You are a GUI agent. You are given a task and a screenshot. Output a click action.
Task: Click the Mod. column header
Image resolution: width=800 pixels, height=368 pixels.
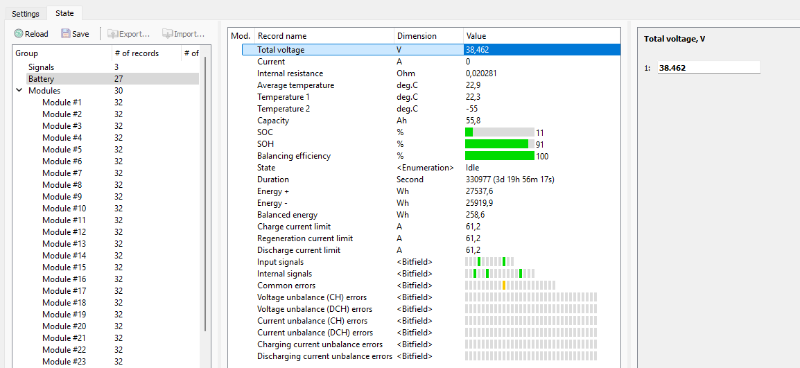tap(241, 36)
